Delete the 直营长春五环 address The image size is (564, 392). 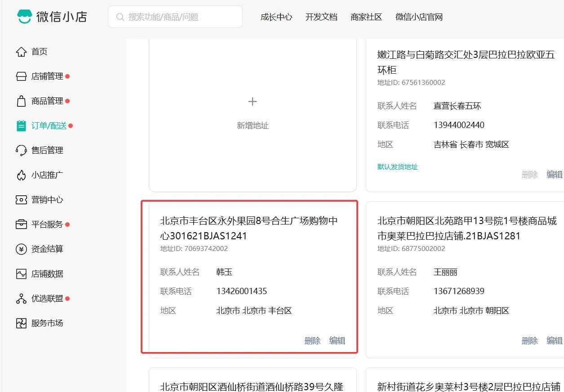point(530,175)
